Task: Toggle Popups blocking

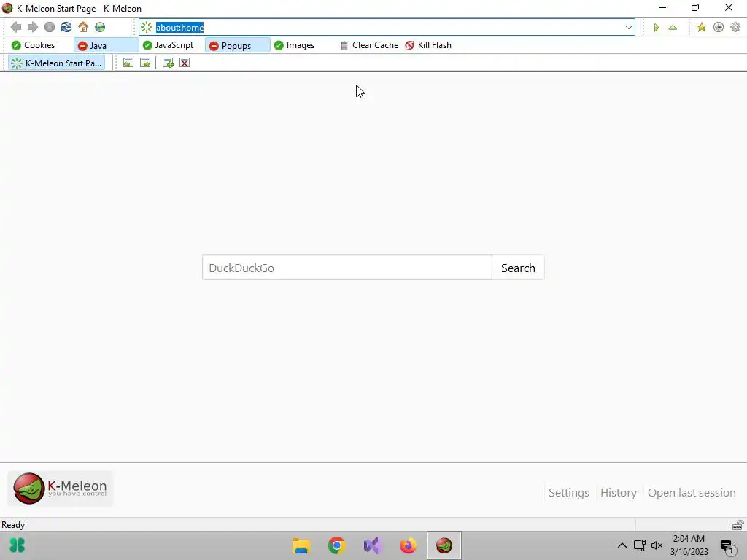Action: 237,45
